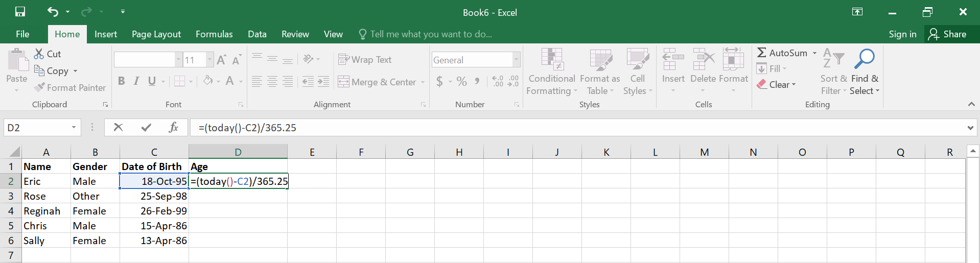Image resolution: width=980 pixels, height=263 pixels.
Task: Click the Decrease Indent icon
Action: pos(308,81)
